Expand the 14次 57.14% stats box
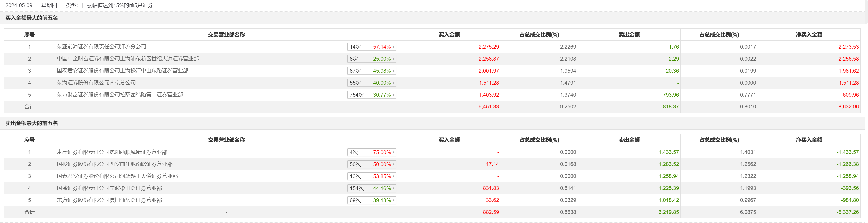This screenshot has height=223, width=868. tap(371, 47)
